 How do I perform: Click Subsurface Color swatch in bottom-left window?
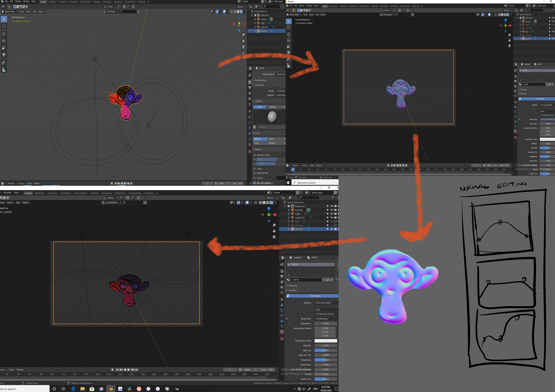point(326,341)
